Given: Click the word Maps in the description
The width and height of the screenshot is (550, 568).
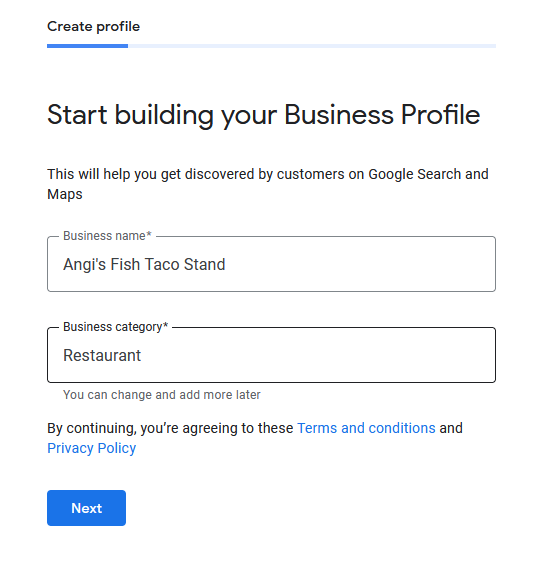Looking at the screenshot, I should pos(65,194).
